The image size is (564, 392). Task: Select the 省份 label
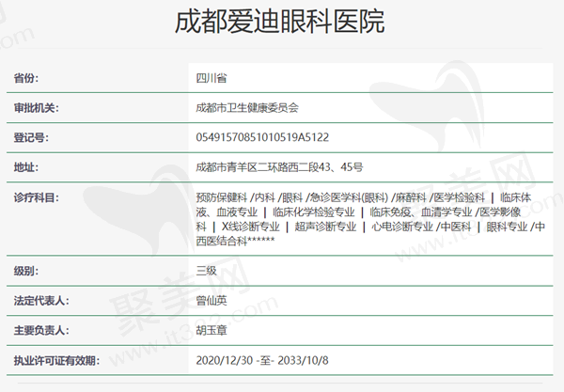click(x=26, y=78)
